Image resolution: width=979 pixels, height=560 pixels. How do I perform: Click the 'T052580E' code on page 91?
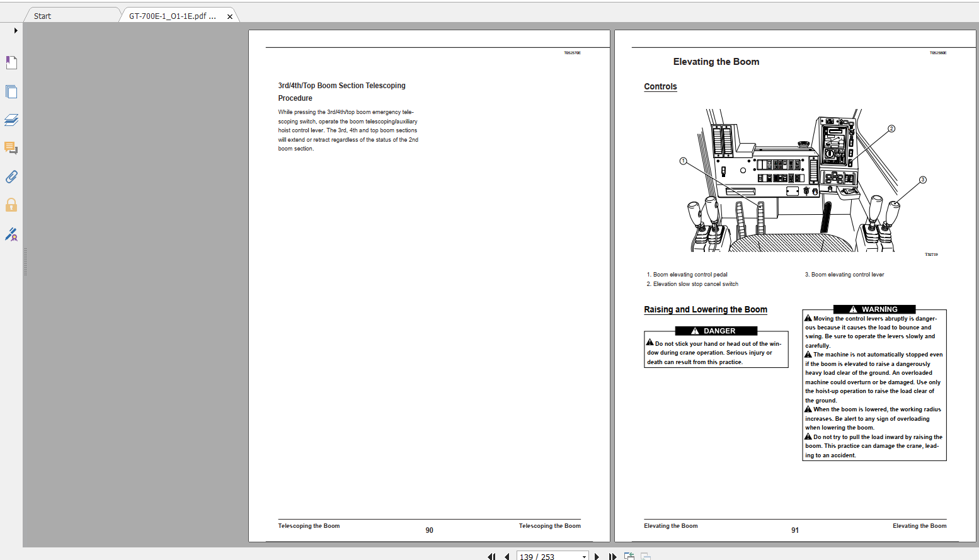click(938, 53)
